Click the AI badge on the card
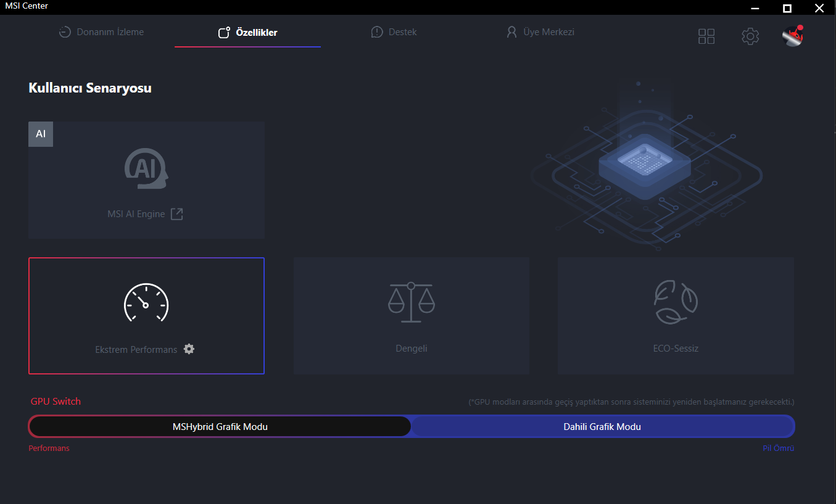This screenshot has height=504, width=836. click(41, 134)
